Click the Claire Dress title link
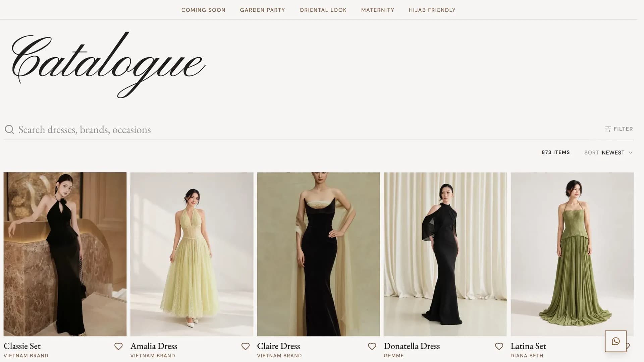Image resolution: width=644 pixels, height=362 pixels. (x=278, y=346)
